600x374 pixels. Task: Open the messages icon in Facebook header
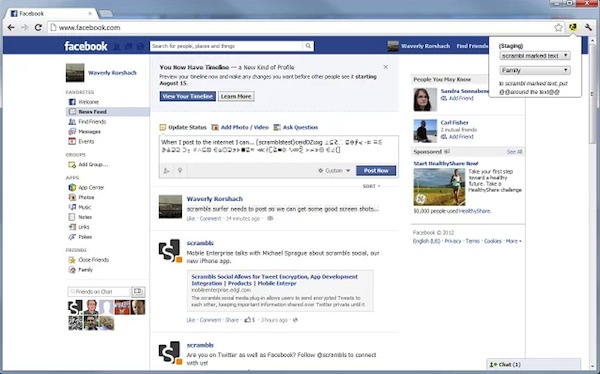[129, 46]
